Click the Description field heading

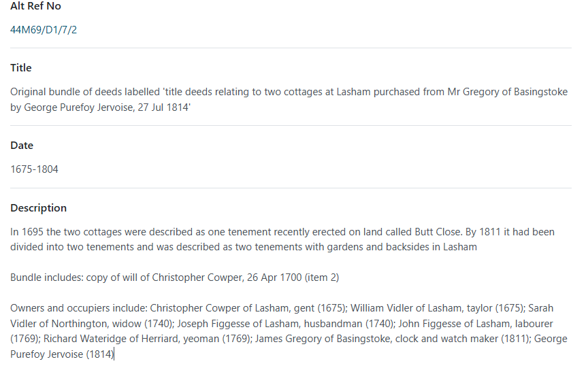pos(38,208)
